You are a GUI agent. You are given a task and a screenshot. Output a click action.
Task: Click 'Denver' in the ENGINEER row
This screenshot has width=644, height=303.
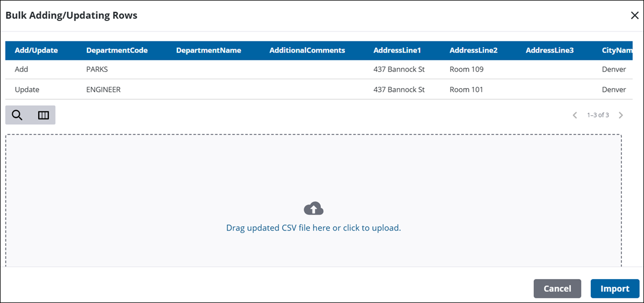(x=614, y=89)
